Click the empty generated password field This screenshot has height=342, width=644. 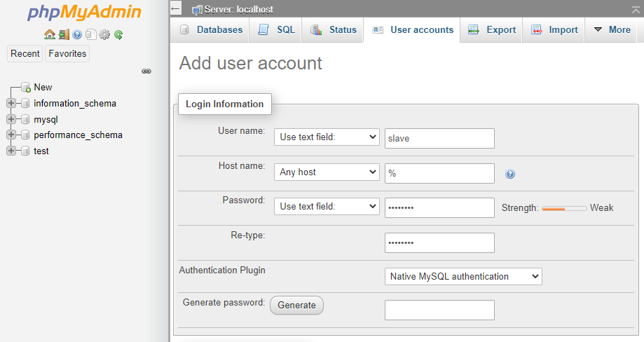[x=439, y=310]
